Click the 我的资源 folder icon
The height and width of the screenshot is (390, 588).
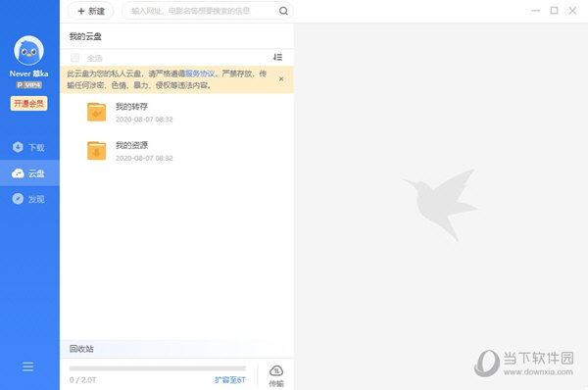point(96,150)
